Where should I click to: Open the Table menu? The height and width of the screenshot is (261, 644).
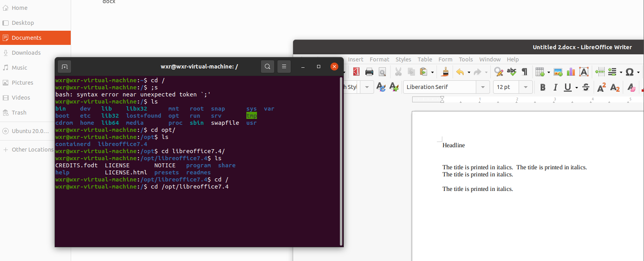coord(425,59)
